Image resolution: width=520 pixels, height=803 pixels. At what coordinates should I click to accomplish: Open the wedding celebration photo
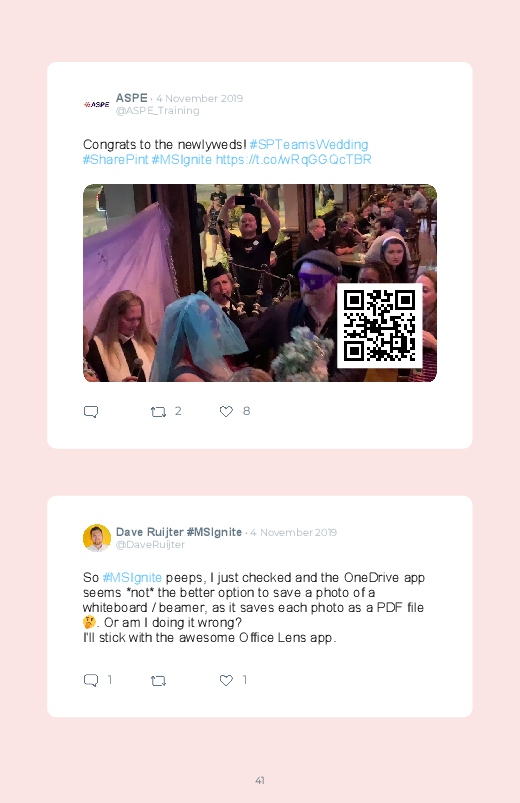260,283
